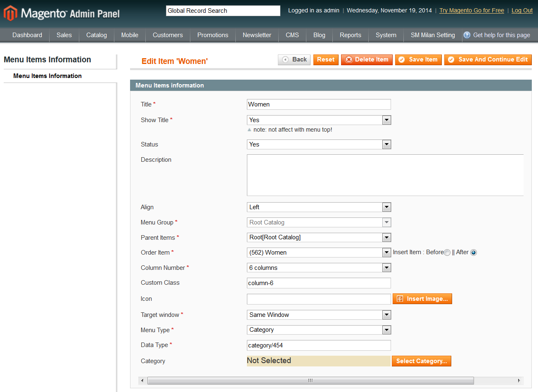The image size is (538, 392).
Task: Open the Customers menu
Action: pyautogui.click(x=168, y=35)
